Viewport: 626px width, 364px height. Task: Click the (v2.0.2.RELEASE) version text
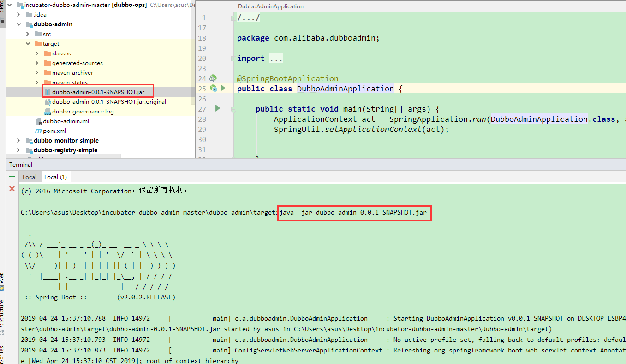tap(146, 298)
